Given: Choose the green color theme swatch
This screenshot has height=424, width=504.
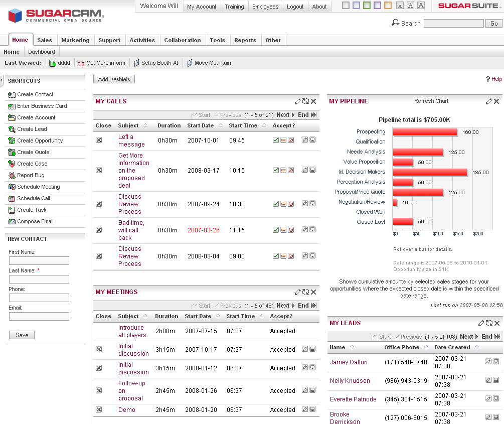Looking at the screenshot, I should point(367,6).
